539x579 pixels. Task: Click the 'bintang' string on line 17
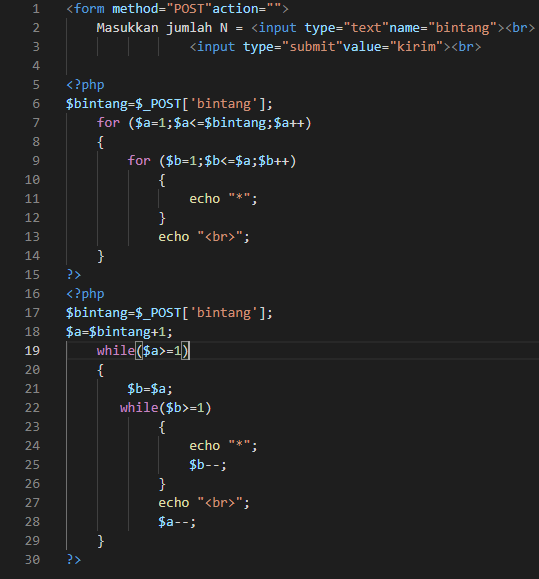[224, 313]
